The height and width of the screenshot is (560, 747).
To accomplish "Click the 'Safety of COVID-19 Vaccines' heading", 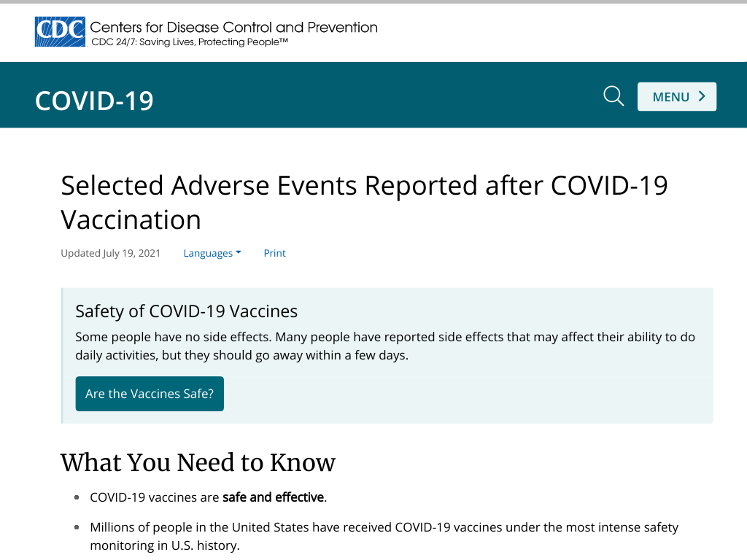I will tap(186, 311).
